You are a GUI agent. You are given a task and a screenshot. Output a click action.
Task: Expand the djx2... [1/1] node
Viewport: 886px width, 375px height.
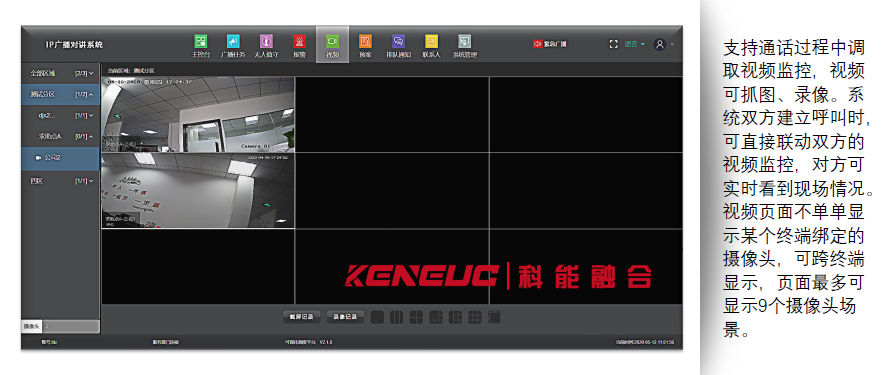(61, 115)
